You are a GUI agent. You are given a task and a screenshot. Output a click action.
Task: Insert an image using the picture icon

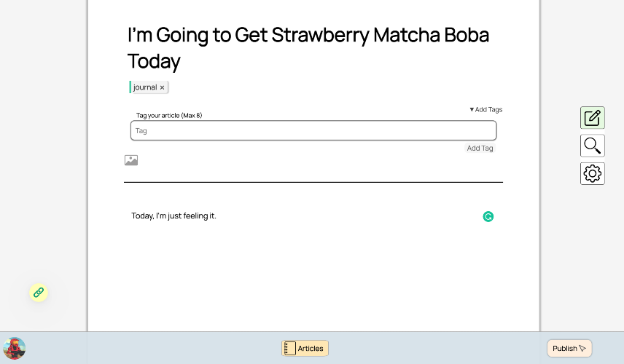131,160
